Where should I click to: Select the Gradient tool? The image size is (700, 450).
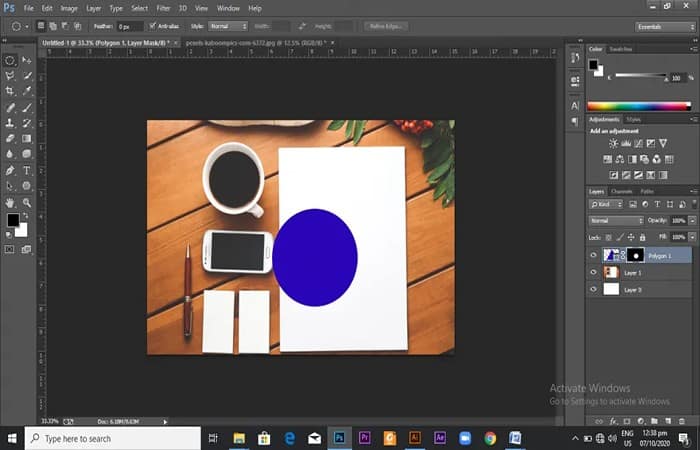[27, 138]
